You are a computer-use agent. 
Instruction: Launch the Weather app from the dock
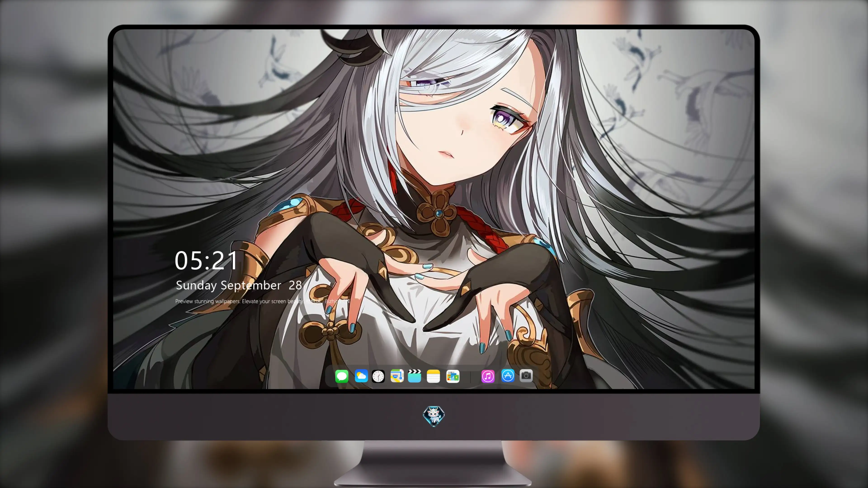(361, 376)
